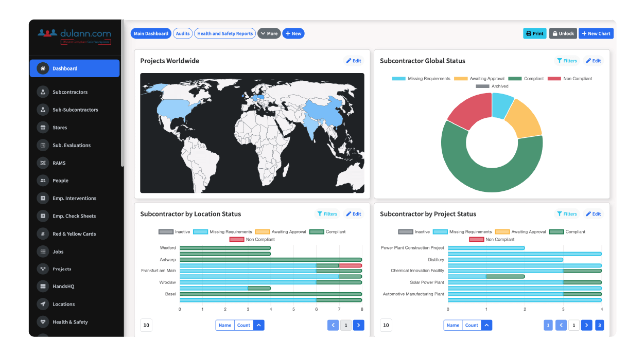Edit the Subcontractor by Location Status card

coord(354,214)
